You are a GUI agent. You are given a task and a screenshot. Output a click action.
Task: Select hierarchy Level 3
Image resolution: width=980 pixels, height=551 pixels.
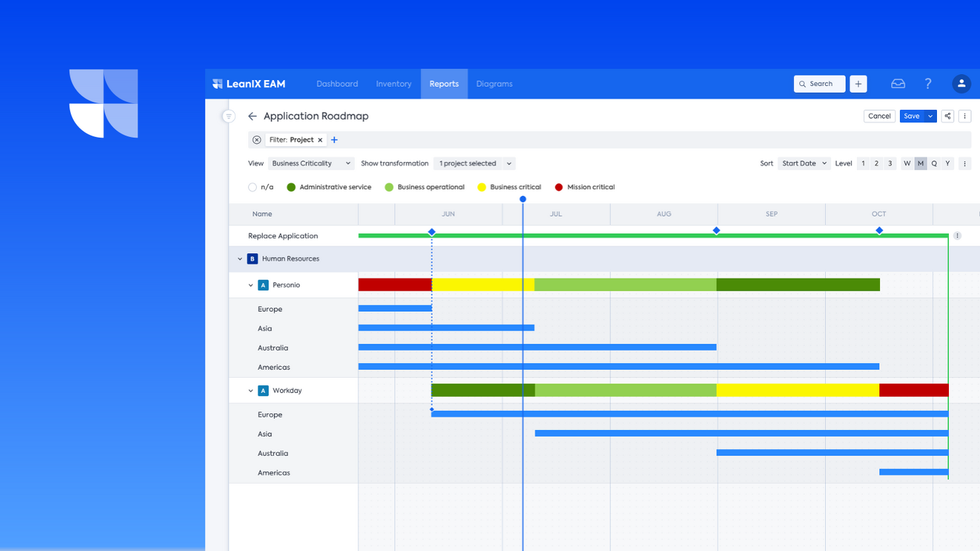coord(890,164)
